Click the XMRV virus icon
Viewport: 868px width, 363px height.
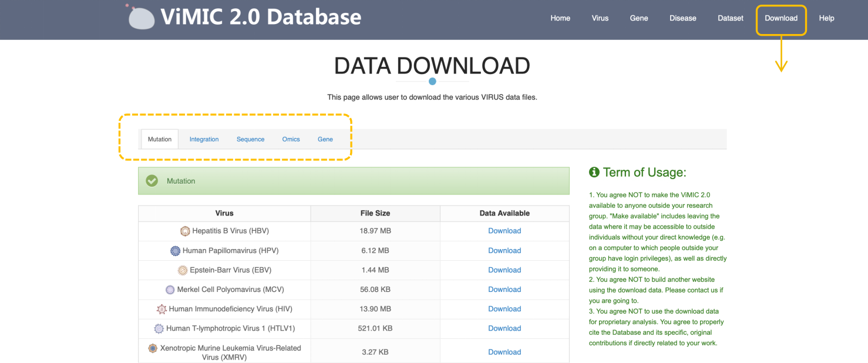click(153, 348)
